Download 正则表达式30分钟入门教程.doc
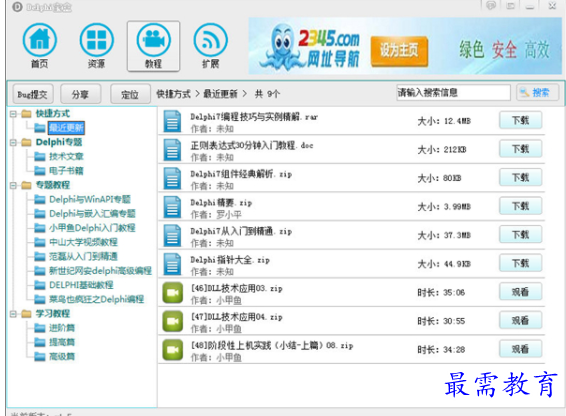The image size is (566, 416). 521,149
